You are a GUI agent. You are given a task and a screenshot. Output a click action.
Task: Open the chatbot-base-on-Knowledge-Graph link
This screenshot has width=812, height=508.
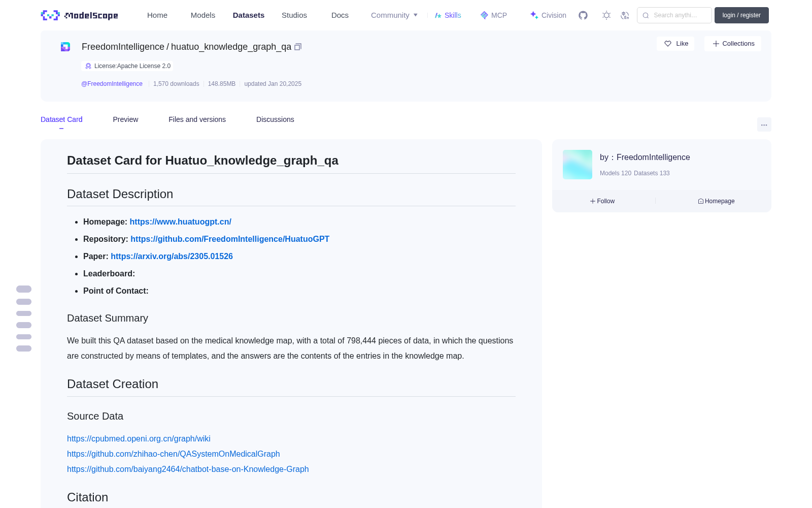click(x=188, y=469)
